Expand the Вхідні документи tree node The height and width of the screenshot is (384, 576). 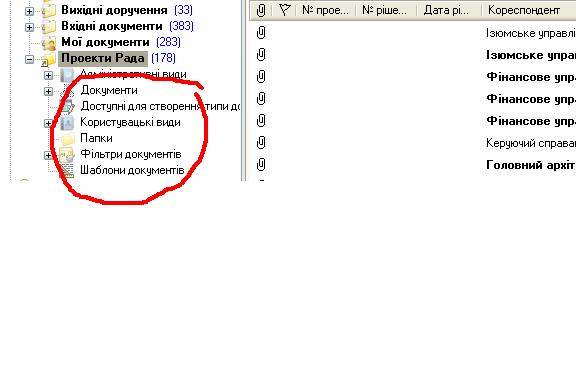[x=29, y=27]
